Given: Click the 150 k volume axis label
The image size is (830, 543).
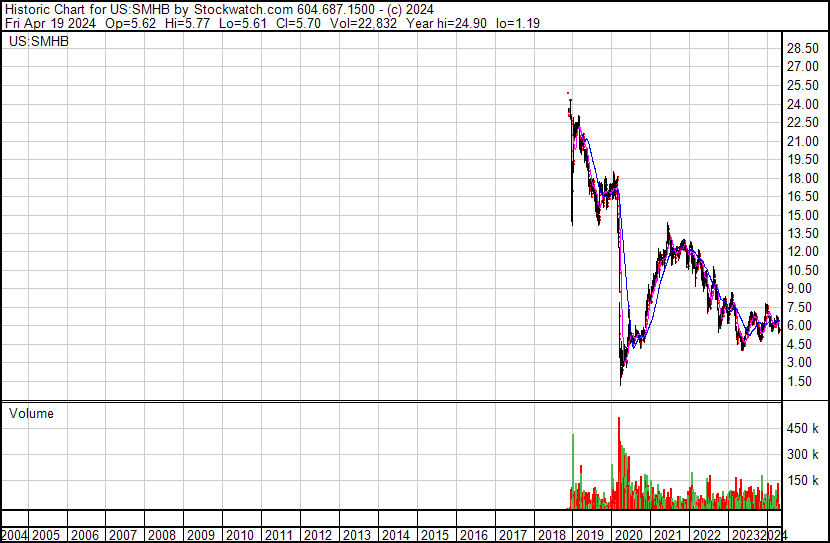Looking at the screenshot, I should tap(801, 480).
